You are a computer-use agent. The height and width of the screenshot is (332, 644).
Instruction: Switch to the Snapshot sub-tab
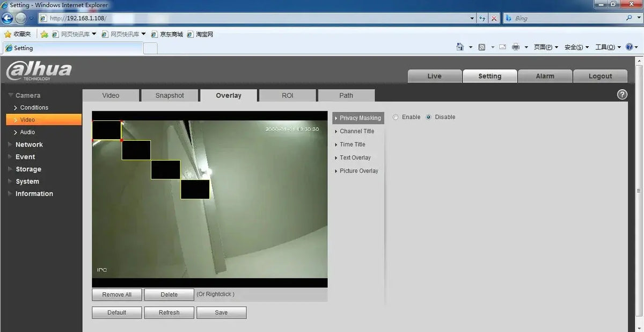(x=170, y=96)
